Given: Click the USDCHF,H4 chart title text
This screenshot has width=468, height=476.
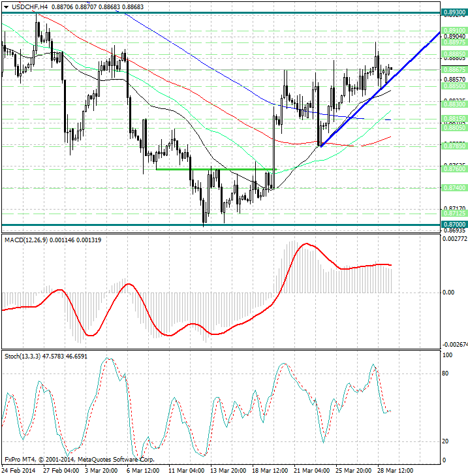Looking at the screenshot, I should pyautogui.click(x=30, y=7).
